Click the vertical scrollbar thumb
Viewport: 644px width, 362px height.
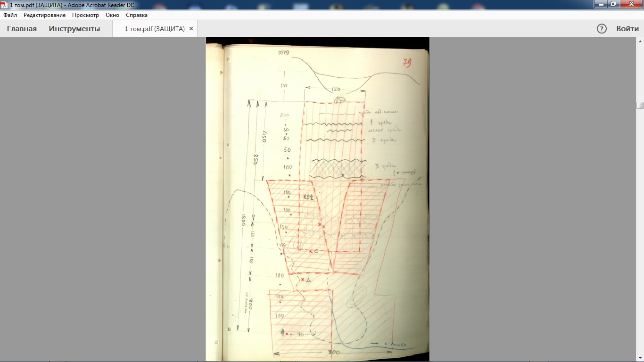640,105
